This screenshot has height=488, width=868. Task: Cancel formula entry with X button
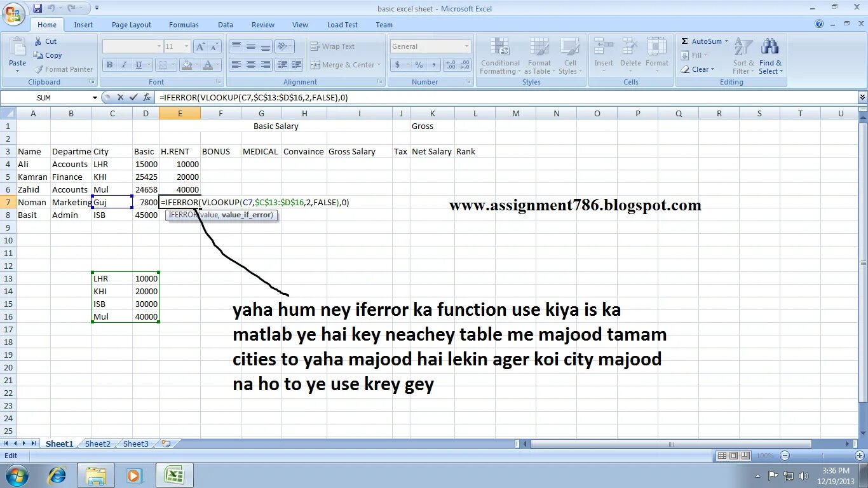click(x=120, y=97)
